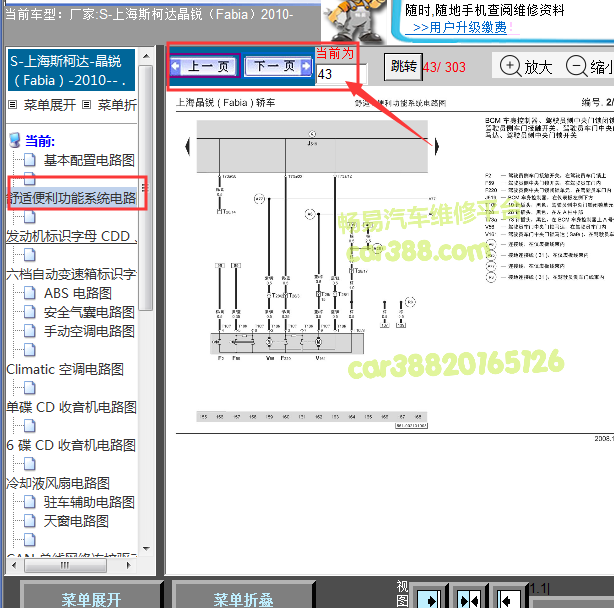Select 安全气囊电路图 in the tree
Viewport: 614px width, 608px height.
click(89, 312)
